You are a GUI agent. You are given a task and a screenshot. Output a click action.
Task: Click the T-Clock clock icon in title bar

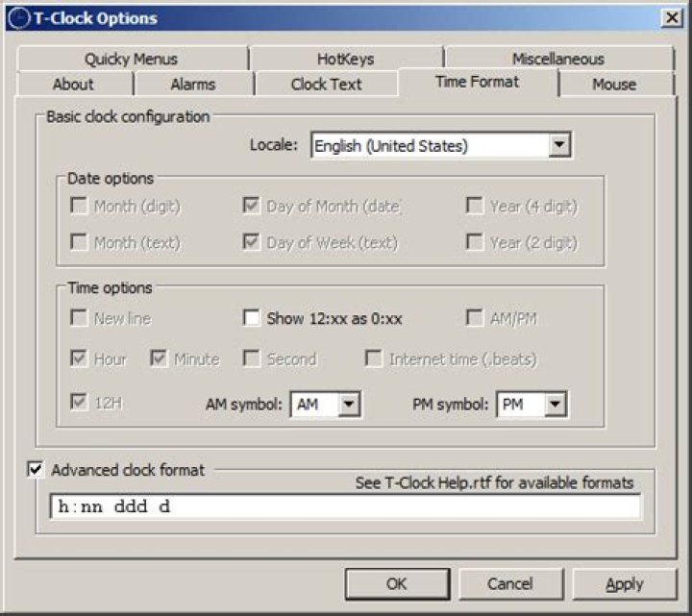coord(19,18)
